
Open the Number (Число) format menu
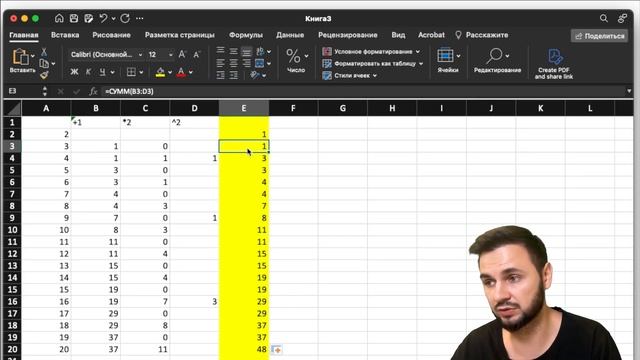(x=296, y=60)
